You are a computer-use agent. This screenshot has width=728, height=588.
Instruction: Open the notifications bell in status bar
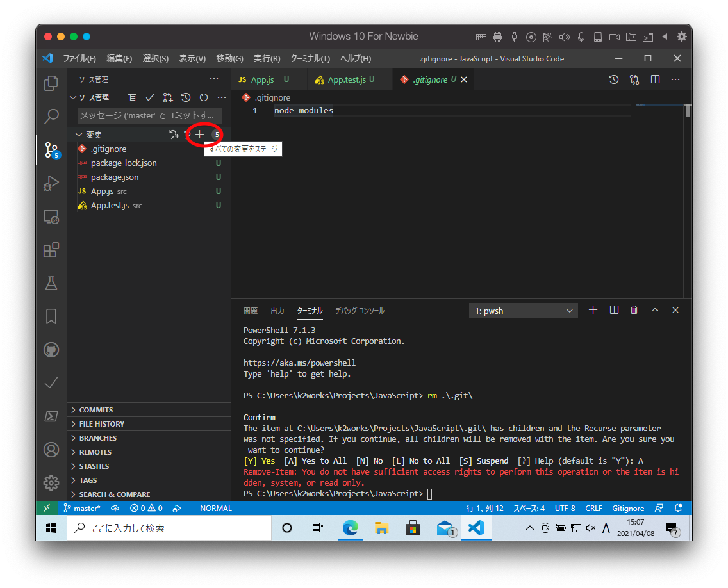pos(678,508)
